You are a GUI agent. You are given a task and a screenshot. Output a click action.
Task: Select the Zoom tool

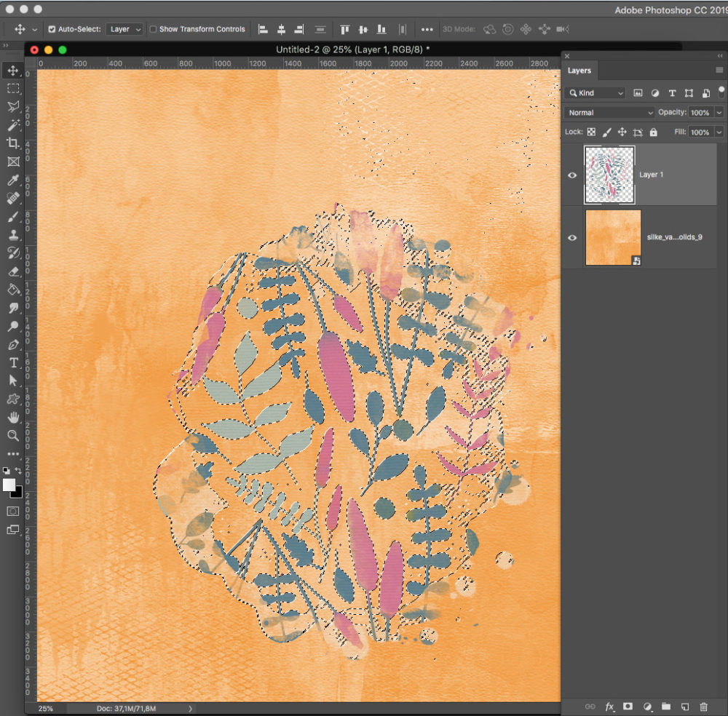click(13, 435)
